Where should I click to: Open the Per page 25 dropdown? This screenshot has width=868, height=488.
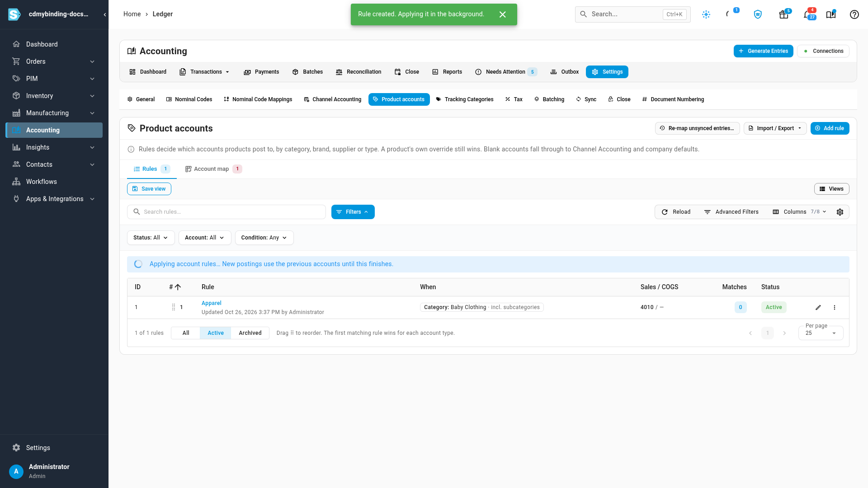[x=821, y=333]
